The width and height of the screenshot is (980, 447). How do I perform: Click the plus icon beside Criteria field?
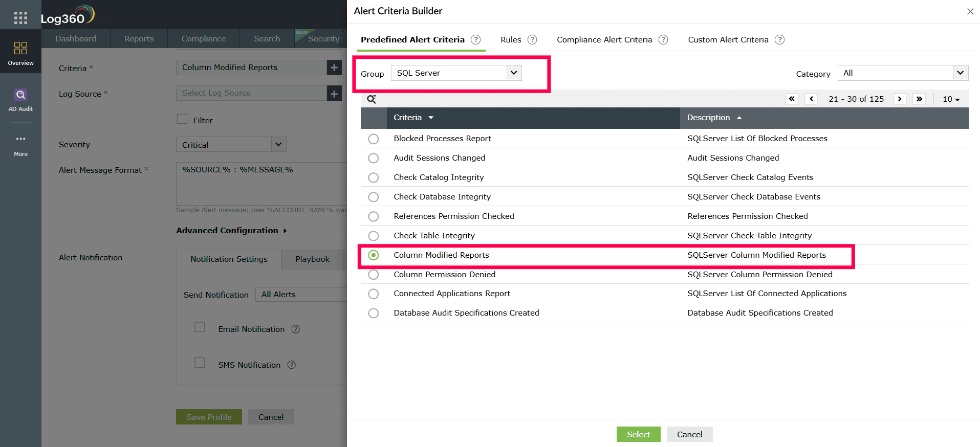pos(334,68)
